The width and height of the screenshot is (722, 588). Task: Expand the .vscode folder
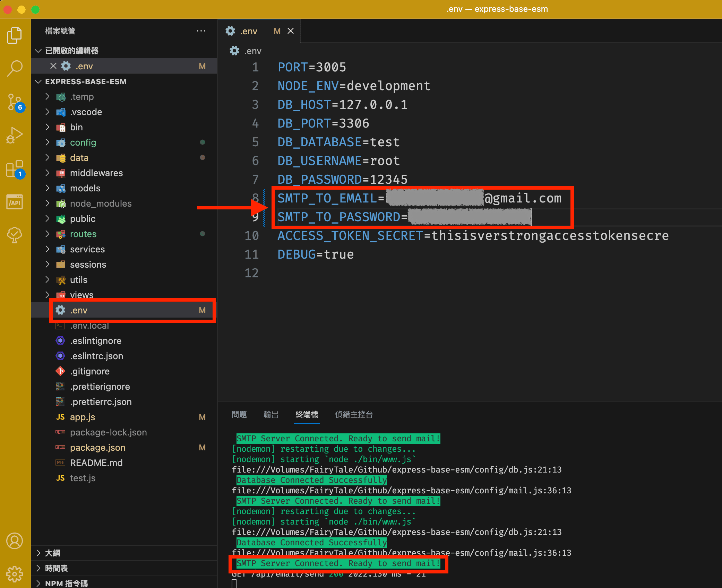click(48, 112)
